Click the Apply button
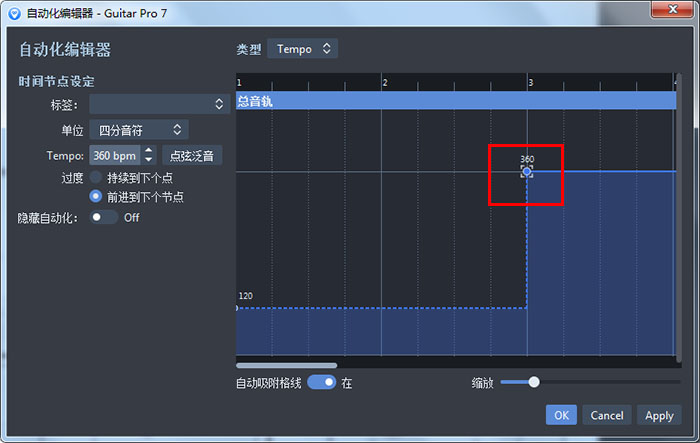 coord(659,415)
